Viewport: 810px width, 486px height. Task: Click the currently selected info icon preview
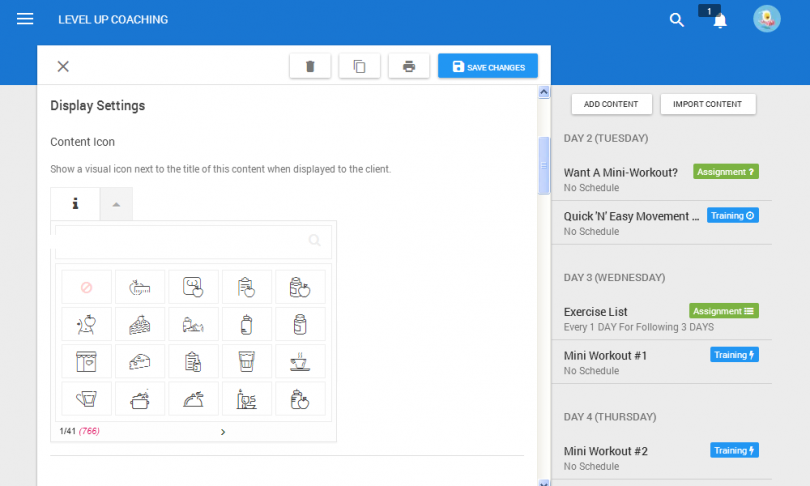pos(75,203)
